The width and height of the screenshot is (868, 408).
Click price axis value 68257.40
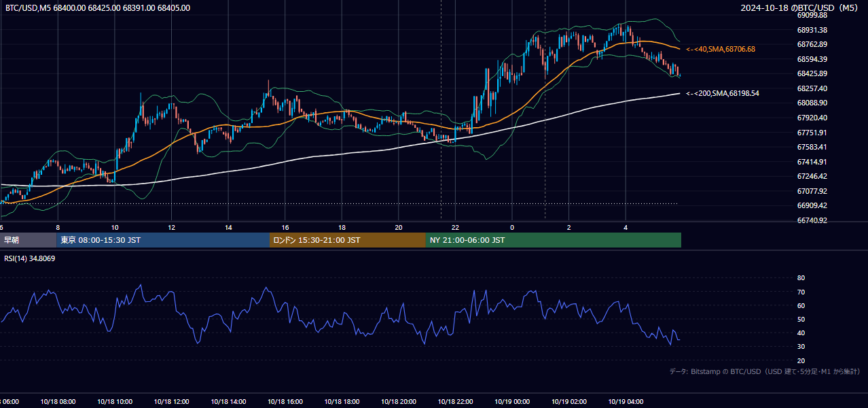pos(812,88)
